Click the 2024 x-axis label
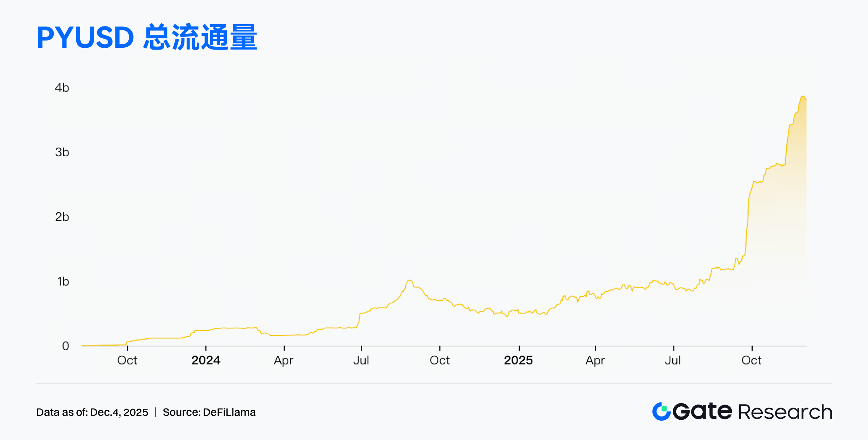The height and width of the screenshot is (440, 868). click(x=206, y=360)
